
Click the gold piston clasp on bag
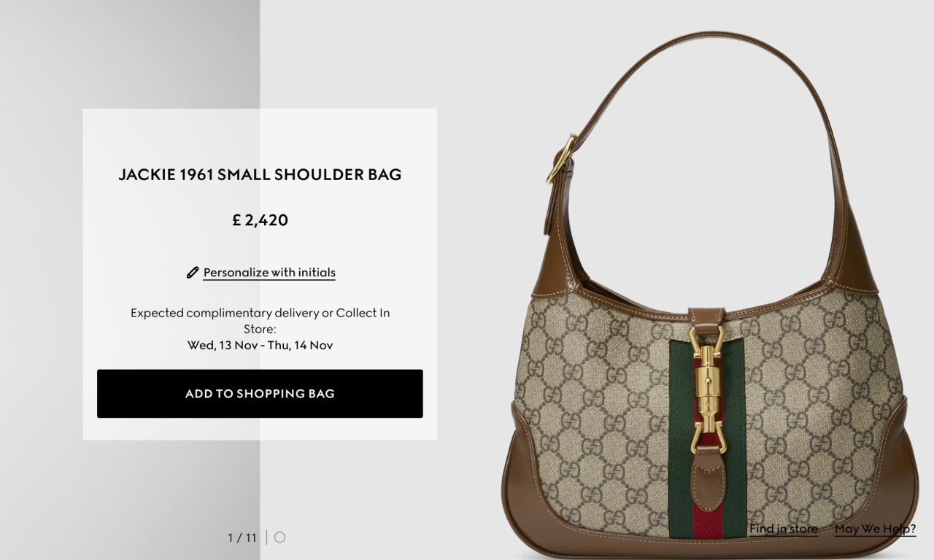pos(708,390)
